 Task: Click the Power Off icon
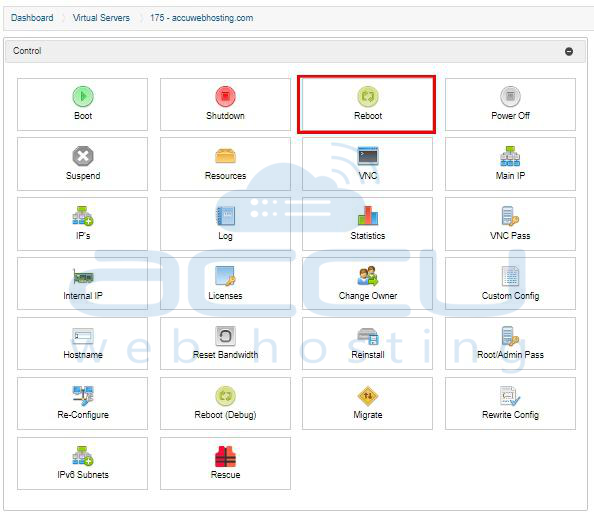coord(510,96)
